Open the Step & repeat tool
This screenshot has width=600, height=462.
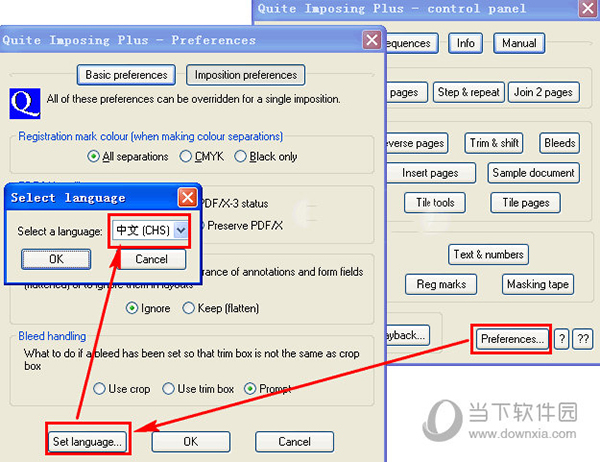point(468,92)
